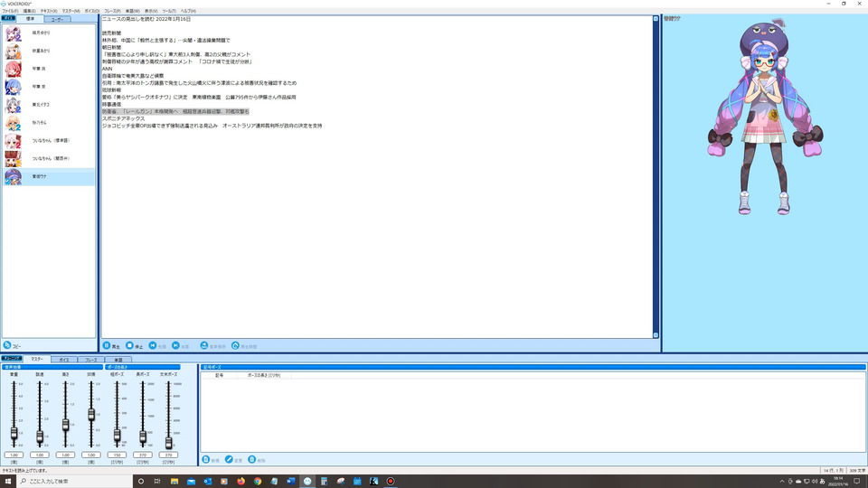
Task: Click the 音街ウナ character illustration
Action: click(765, 117)
